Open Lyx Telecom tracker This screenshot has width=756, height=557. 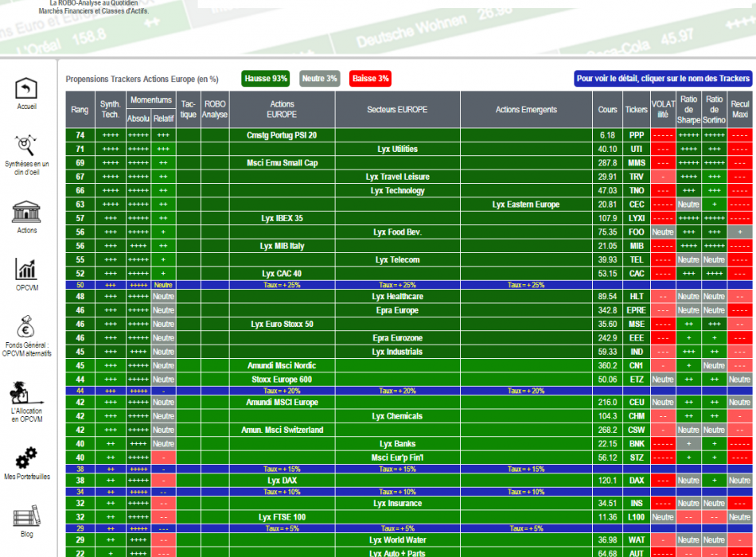click(397, 259)
